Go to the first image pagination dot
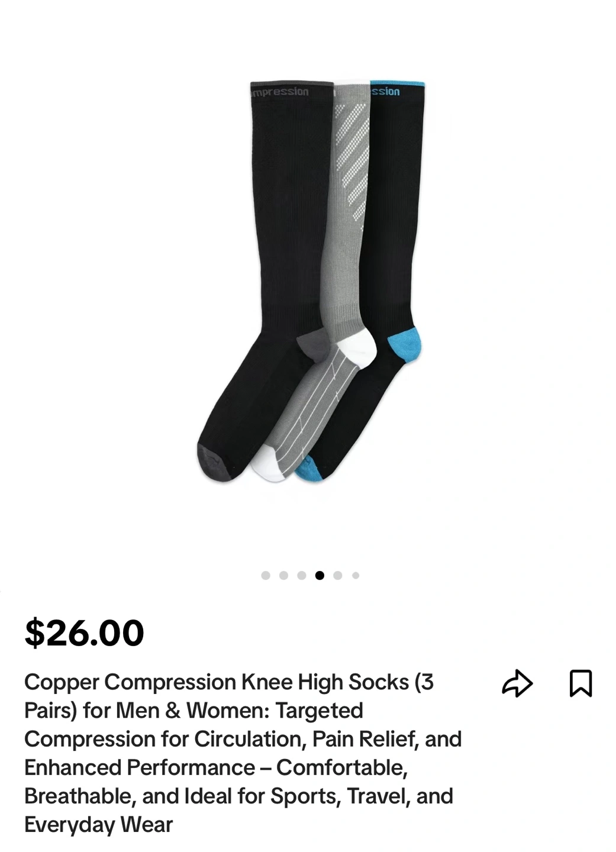Screen dimensions: 616x852 (x=266, y=575)
